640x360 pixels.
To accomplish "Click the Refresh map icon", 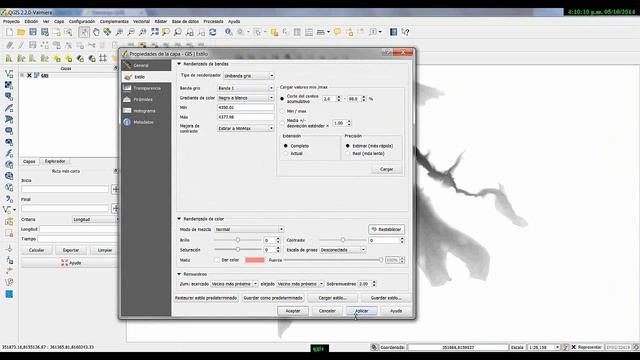I will point(212,32).
